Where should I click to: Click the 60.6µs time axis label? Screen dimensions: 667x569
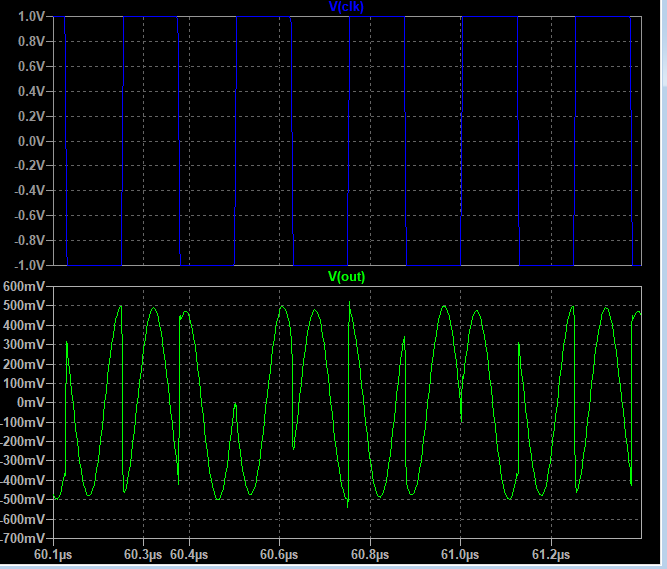[x=279, y=554]
